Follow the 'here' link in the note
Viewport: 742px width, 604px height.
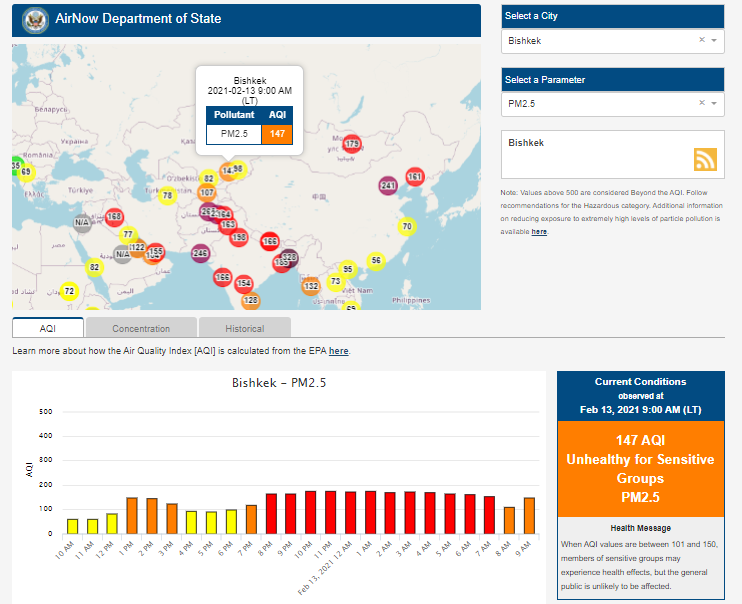[539, 232]
